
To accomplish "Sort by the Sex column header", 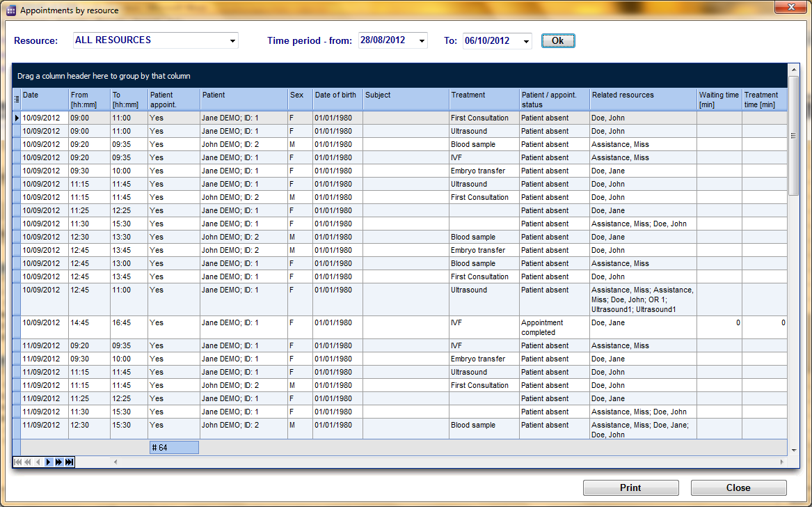I will [x=301, y=99].
